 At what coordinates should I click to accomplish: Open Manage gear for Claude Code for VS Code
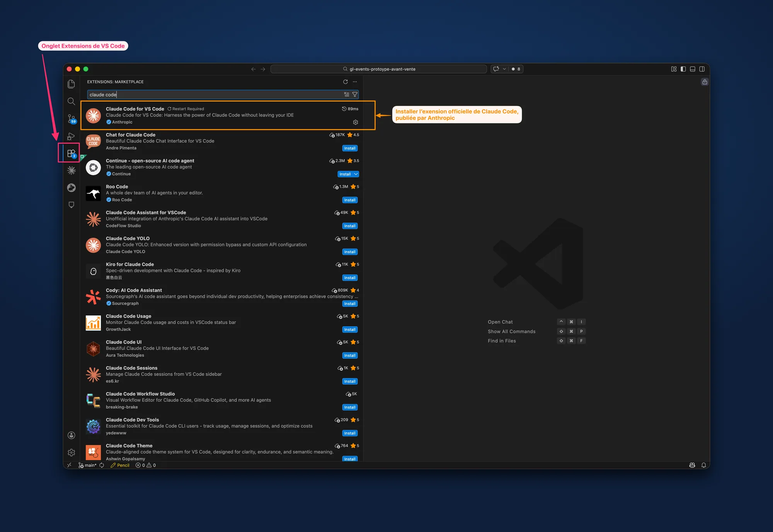point(356,122)
